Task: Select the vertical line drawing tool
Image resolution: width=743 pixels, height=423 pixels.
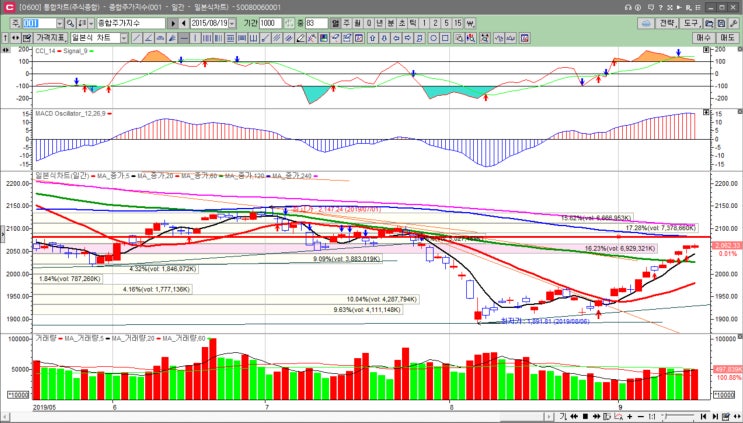Action: pyautogui.click(x=195, y=38)
